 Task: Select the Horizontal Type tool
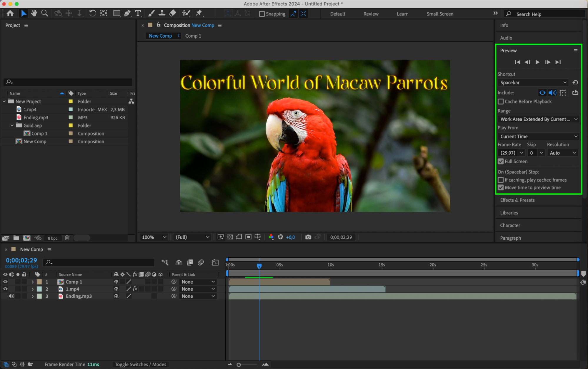[138, 13]
